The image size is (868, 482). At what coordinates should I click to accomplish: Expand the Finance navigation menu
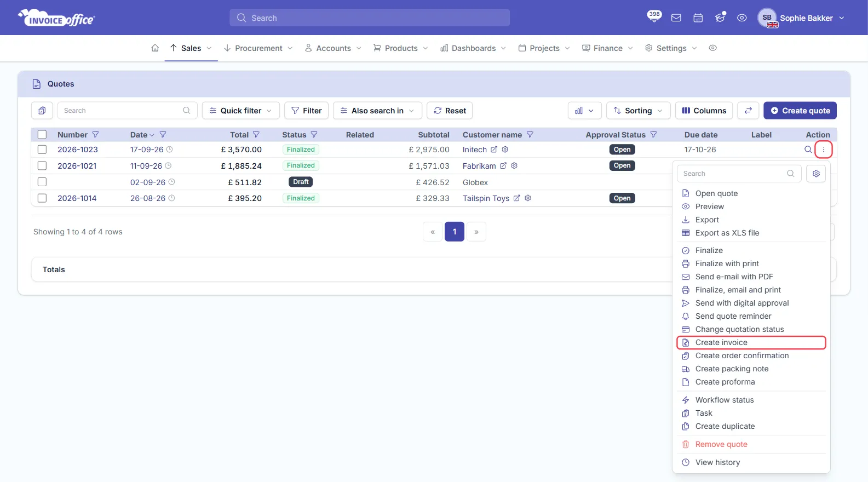pyautogui.click(x=608, y=48)
